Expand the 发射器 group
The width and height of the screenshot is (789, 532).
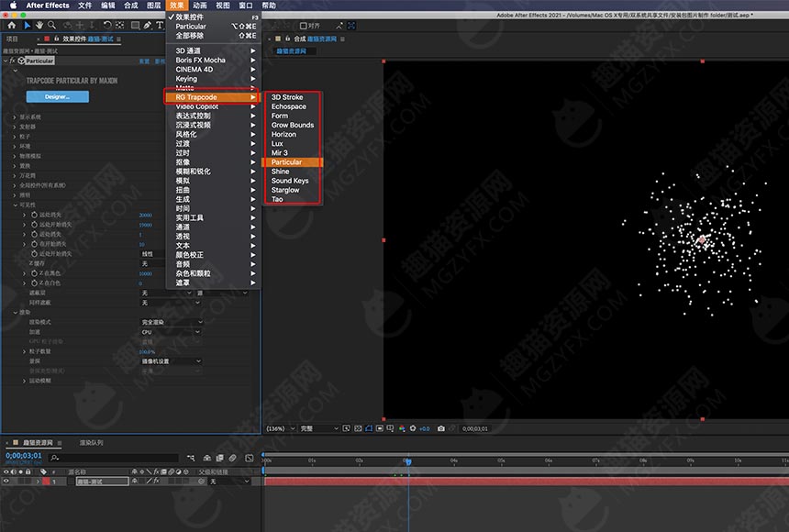click(x=14, y=127)
